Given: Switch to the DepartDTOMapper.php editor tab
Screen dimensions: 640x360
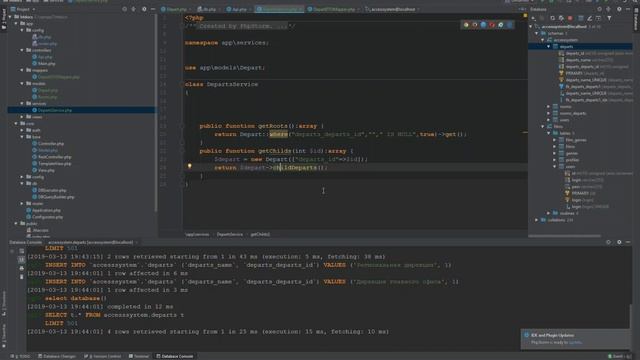Looking at the screenshot, I should (x=333, y=9).
